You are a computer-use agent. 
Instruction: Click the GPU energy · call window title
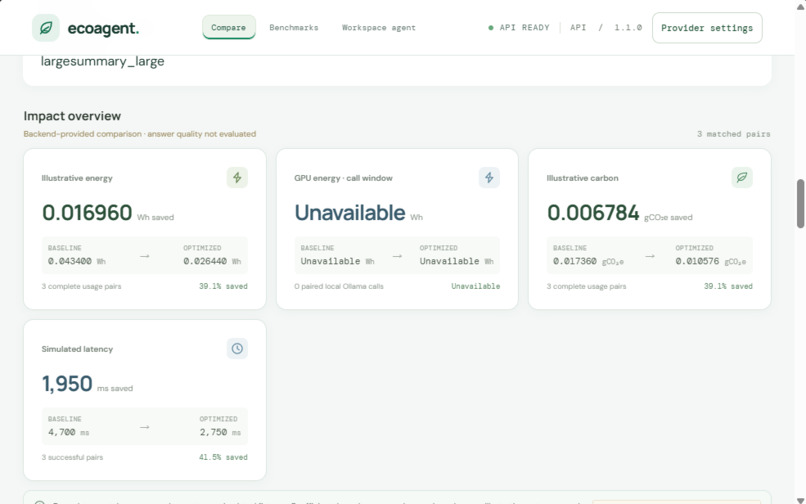[x=343, y=178]
